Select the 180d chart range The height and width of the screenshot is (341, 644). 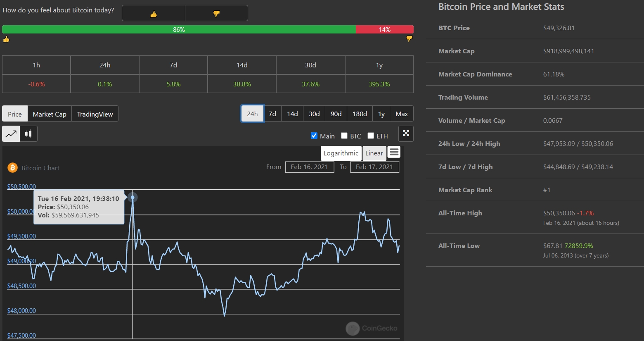[x=360, y=114]
